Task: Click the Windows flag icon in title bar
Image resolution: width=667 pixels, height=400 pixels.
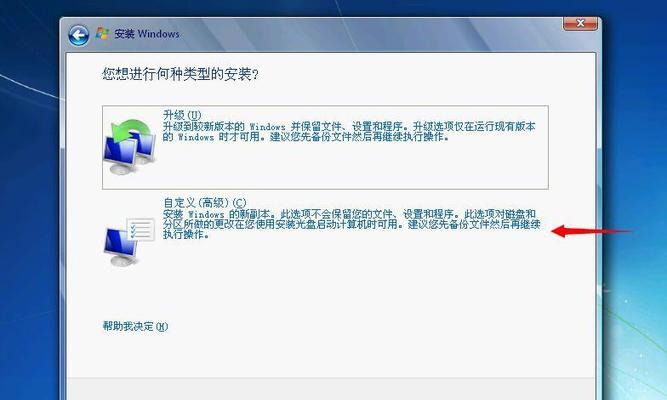Action: [x=102, y=34]
